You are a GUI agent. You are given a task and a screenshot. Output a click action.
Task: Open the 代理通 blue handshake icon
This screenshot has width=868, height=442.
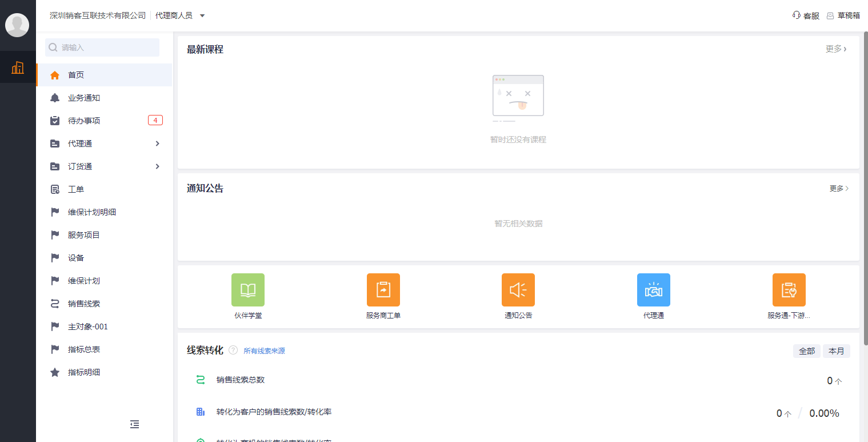point(654,290)
